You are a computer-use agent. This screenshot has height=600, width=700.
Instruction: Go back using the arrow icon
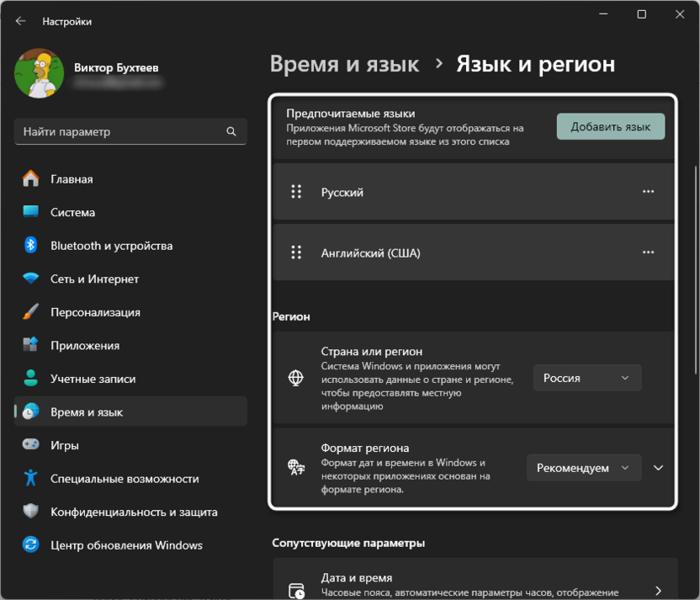(20, 21)
